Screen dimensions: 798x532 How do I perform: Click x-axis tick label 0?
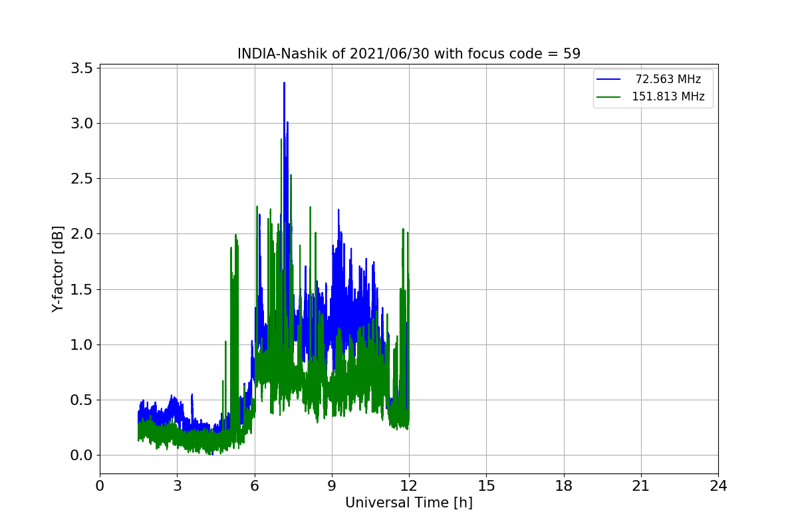(100, 486)
